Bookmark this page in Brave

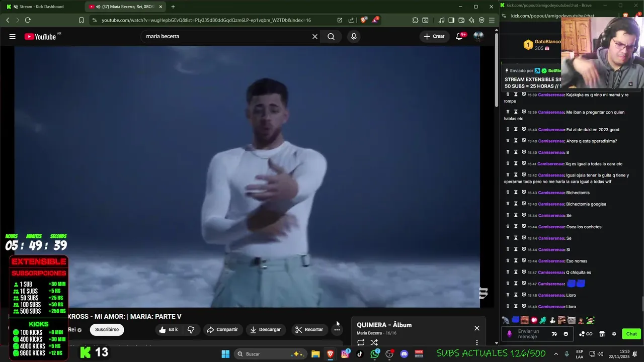tap(82, 20)
